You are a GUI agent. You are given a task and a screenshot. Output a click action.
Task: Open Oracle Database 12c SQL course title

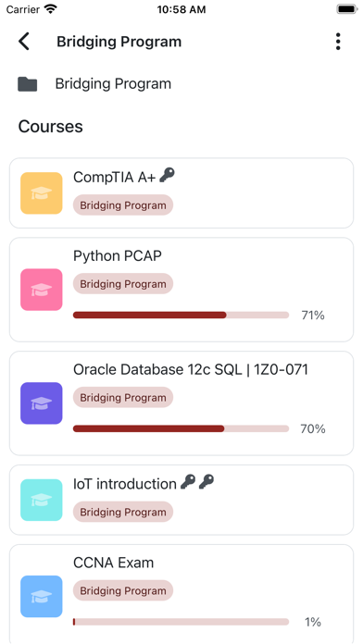pos(191,369)
